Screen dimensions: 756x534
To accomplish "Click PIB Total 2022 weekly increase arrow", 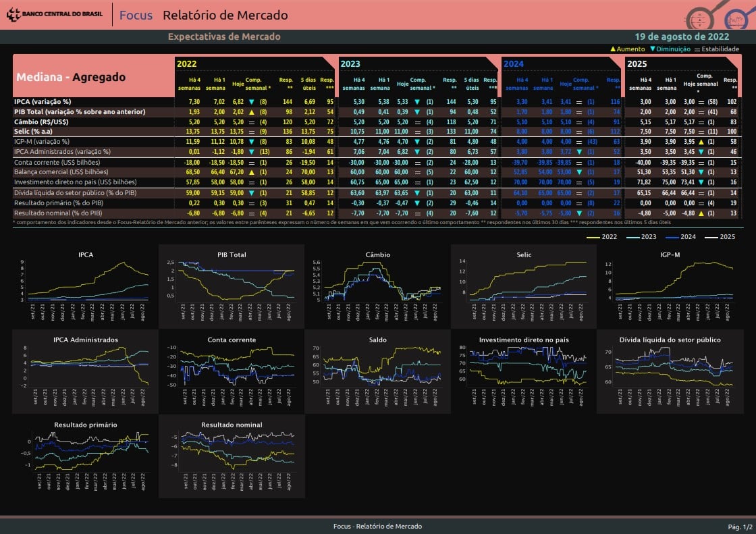I will point(251,111).
